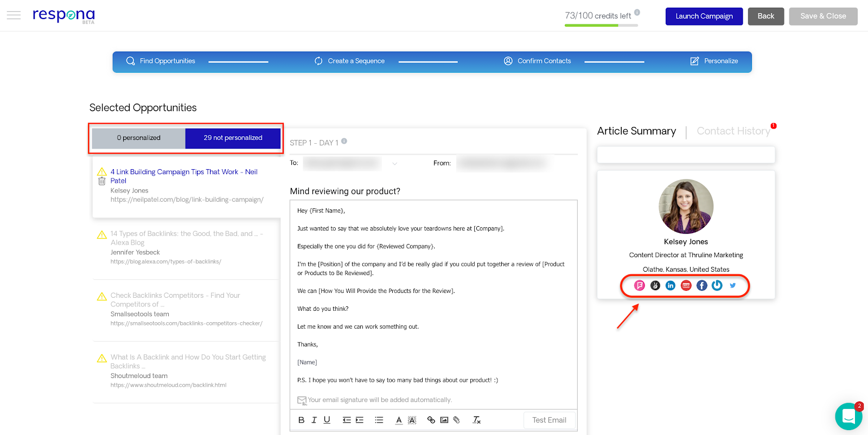Open Kelsey Jones's Twitter profile
Screen dimensions: 868x435
coord(733,285)
